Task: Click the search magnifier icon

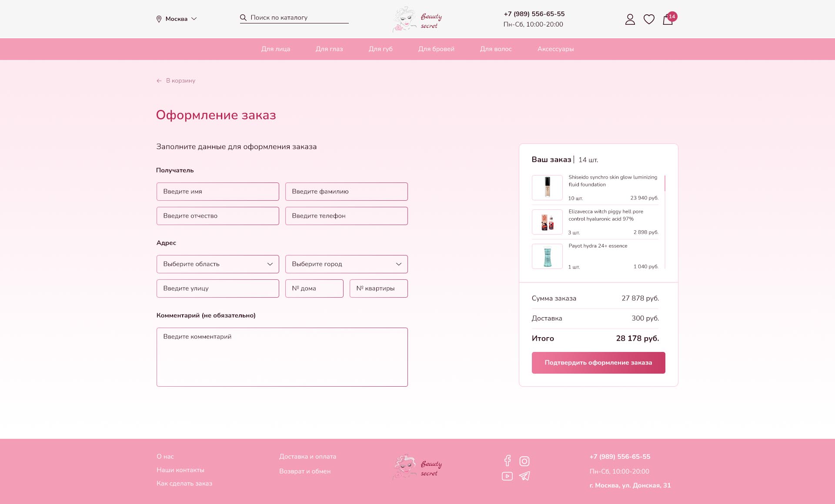Action: tap(243, 18)
